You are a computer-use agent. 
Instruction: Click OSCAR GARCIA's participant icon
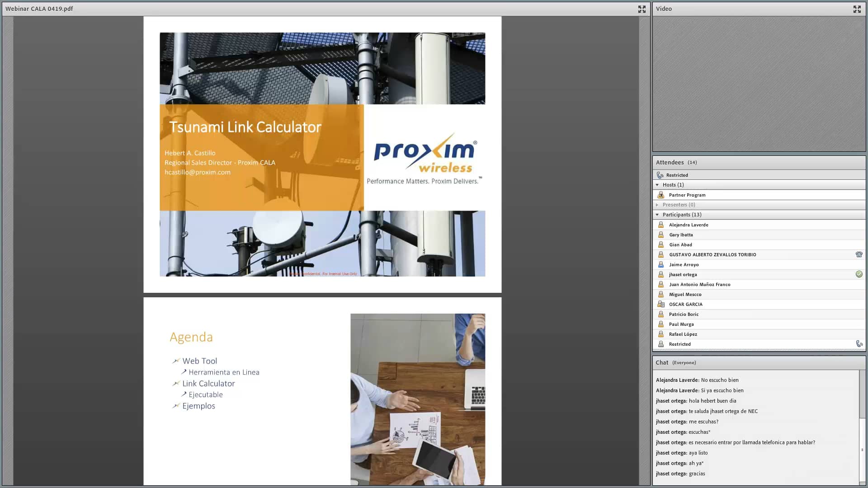pos(661,304)
